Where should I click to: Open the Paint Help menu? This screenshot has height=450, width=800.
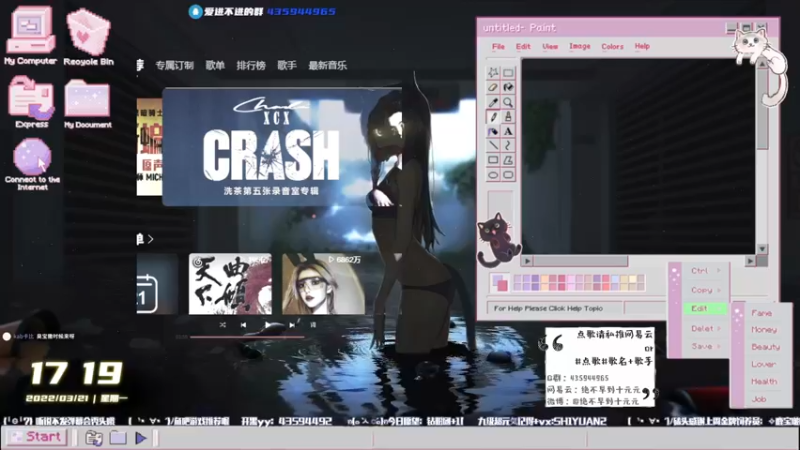coord(642,46)
